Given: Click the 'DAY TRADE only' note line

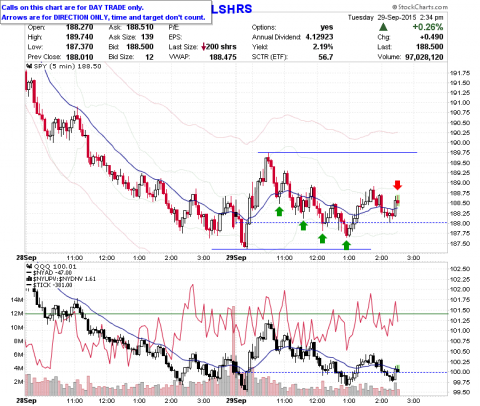Looking at the screenshot, I should [73, 7].
